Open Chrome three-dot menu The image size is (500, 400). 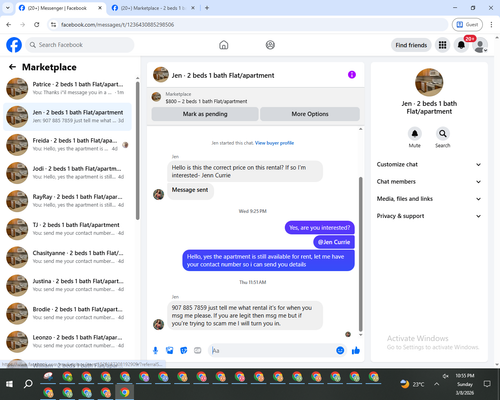tap(491, 25)
